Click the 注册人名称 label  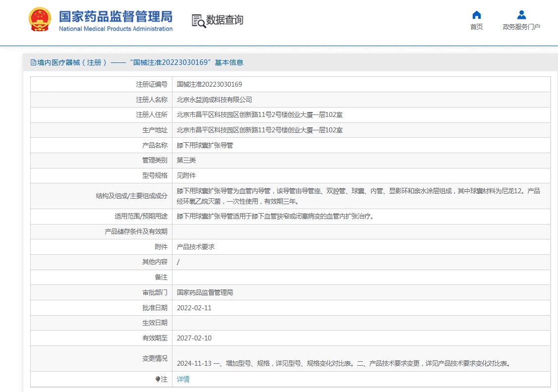(152, 100)
